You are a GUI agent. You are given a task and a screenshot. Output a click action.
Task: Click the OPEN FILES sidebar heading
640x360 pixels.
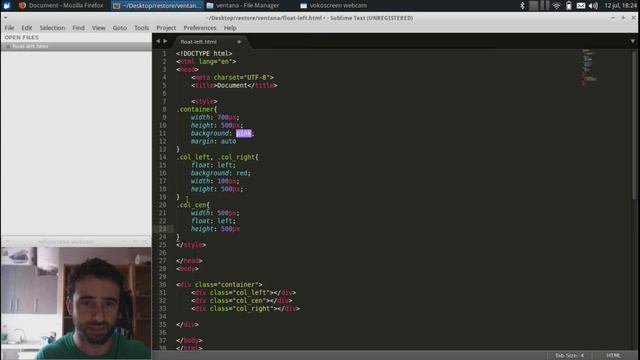pos(22,37)
